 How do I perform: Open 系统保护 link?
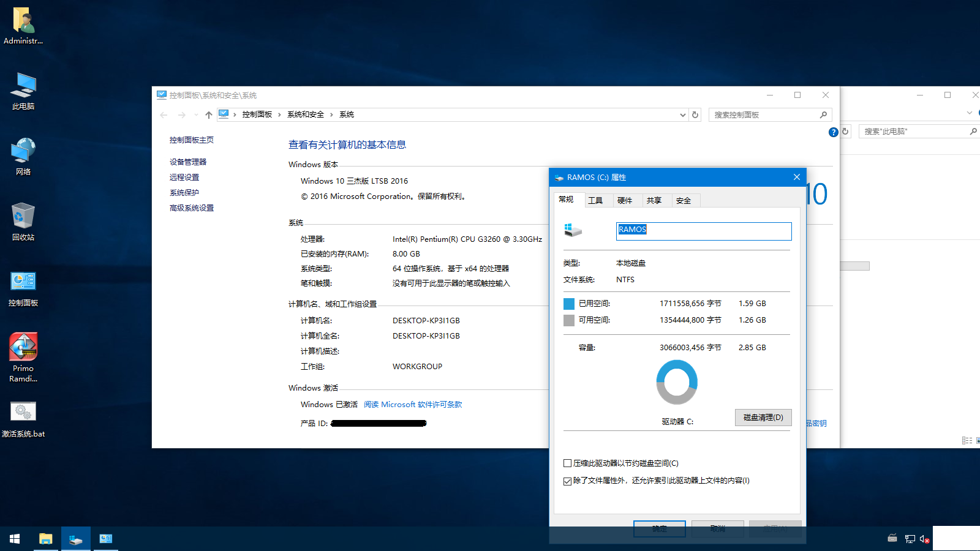(x=184, y=193)
